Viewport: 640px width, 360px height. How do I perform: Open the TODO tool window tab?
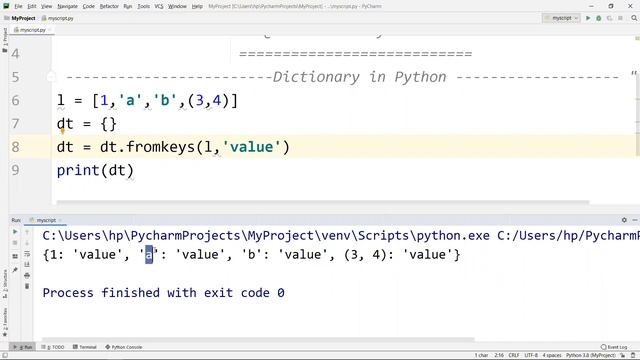pyautogui.click(x=53, y=347)
